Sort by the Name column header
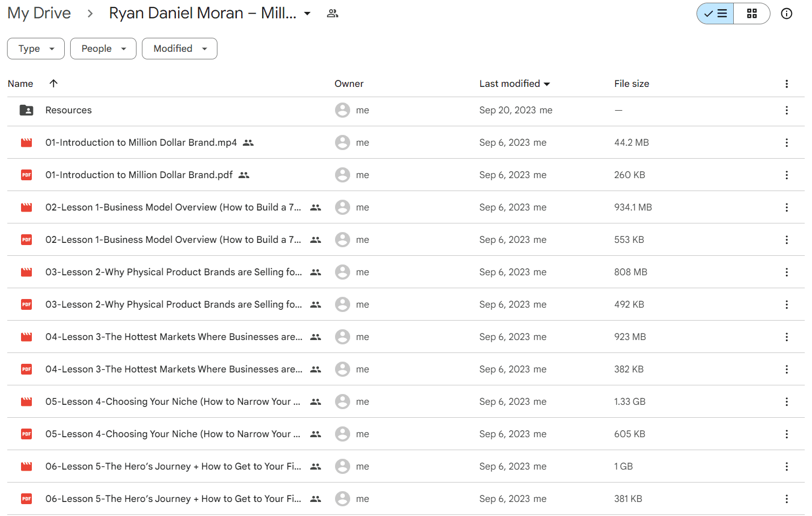The image size is (812, 516). coord(21,84)
